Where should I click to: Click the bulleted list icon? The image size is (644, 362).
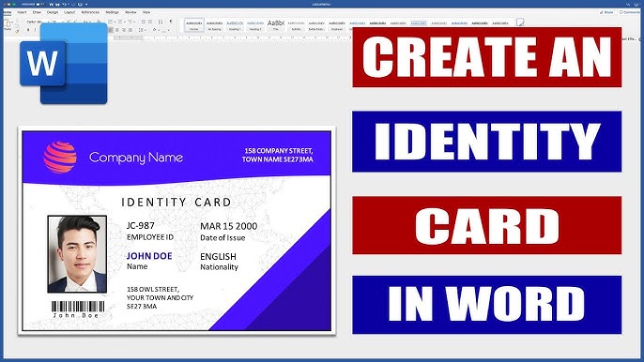110,22
